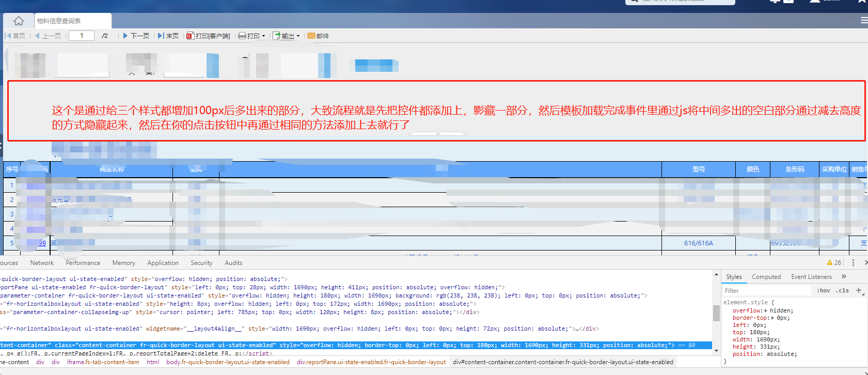This screenshot has height=375, width=868.
Task: Show more style pane tabs chevron
Action: click(x=844, y=277)
